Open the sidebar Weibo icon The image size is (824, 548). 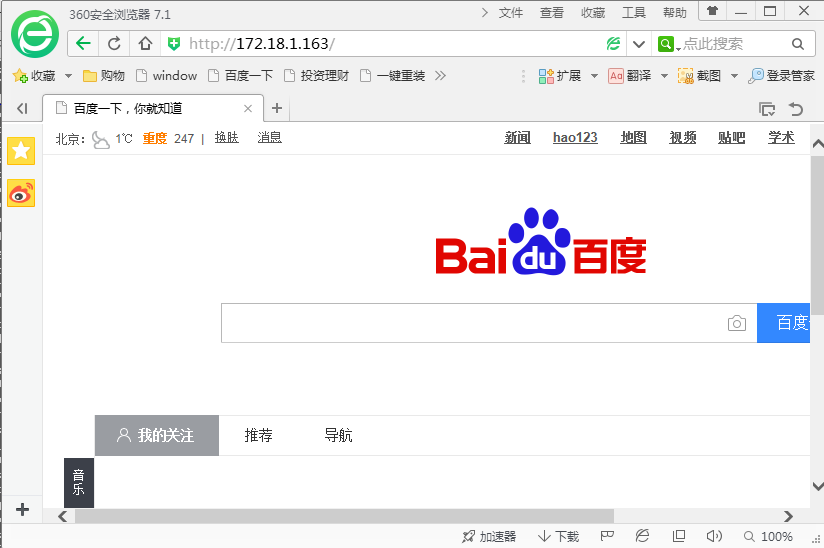[x=21, y=193]
